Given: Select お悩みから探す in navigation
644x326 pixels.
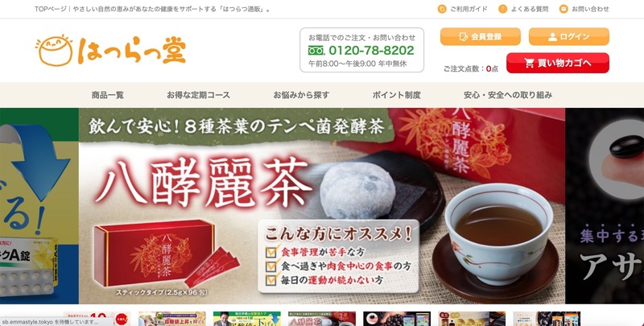Looking at the screenshot, I should point(301,95).
